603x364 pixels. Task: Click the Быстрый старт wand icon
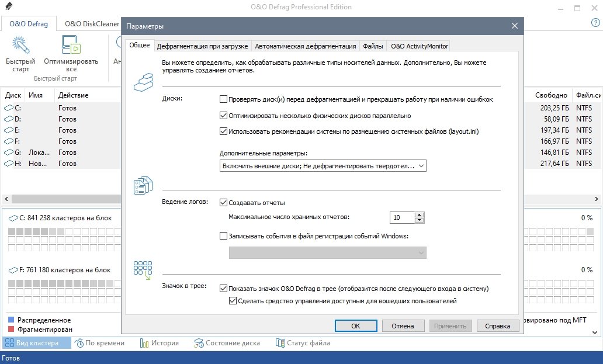pos(20,45)
